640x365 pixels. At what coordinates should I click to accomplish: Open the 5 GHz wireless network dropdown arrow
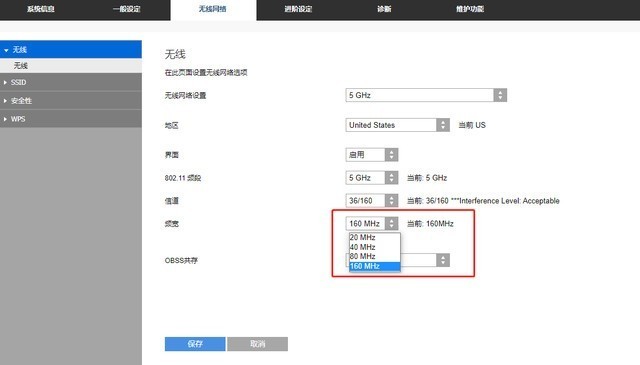(500, 95)
